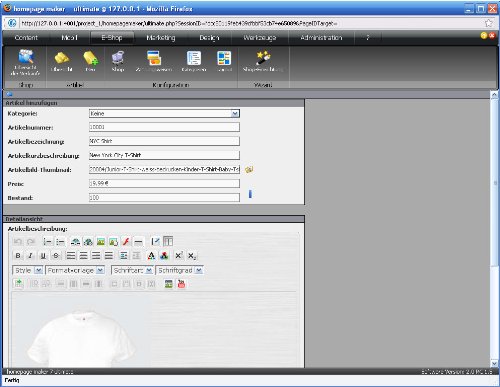Insert bulleted list in description editor
500x387 pixels.
click(60, 242)
